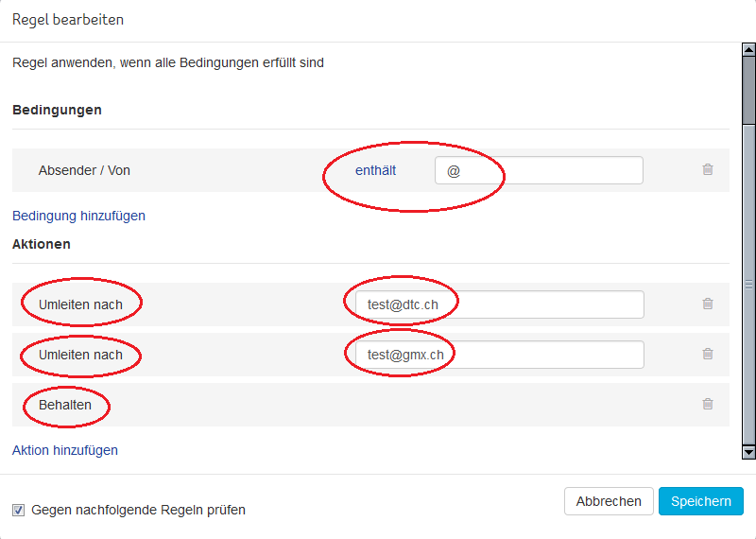Click 'Bedingung hinzufügen' to add a condition

click(78, 216)
